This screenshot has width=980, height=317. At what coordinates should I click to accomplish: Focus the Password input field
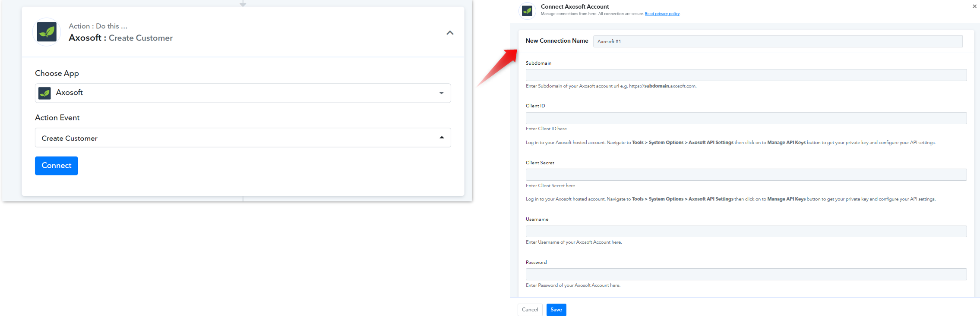[x=746, y=274]
